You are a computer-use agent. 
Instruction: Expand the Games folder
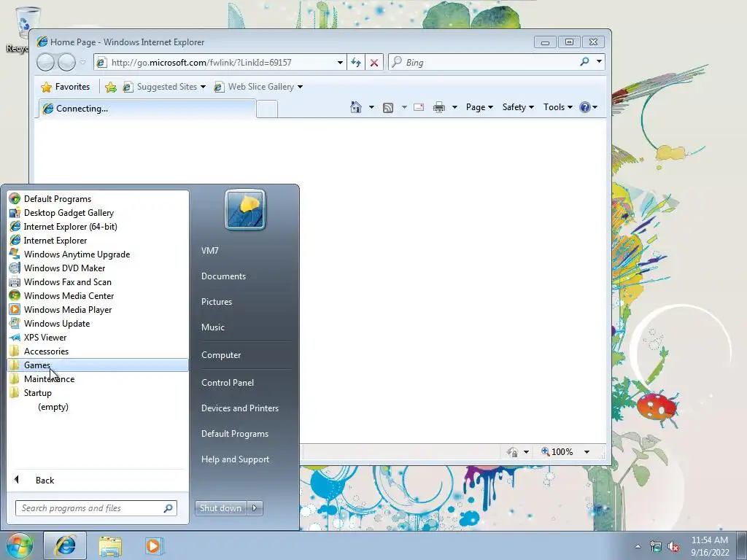[x=98, y=365]
